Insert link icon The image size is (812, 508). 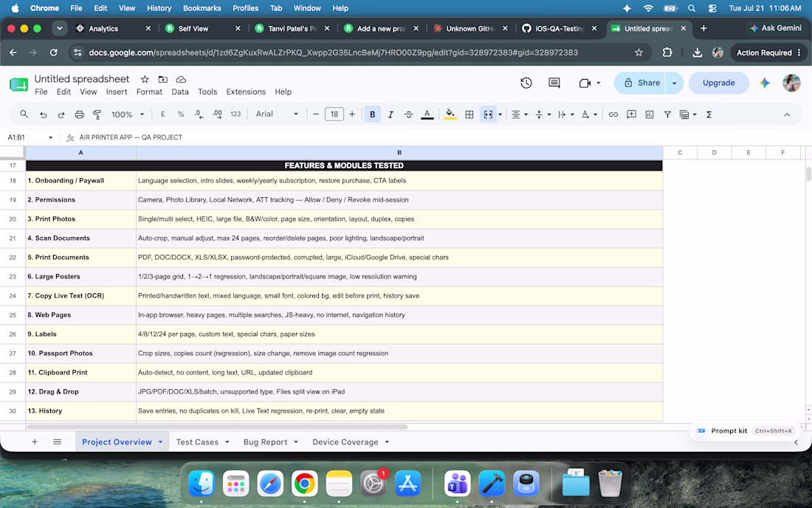pyautogui.click(x=613, y=114)
